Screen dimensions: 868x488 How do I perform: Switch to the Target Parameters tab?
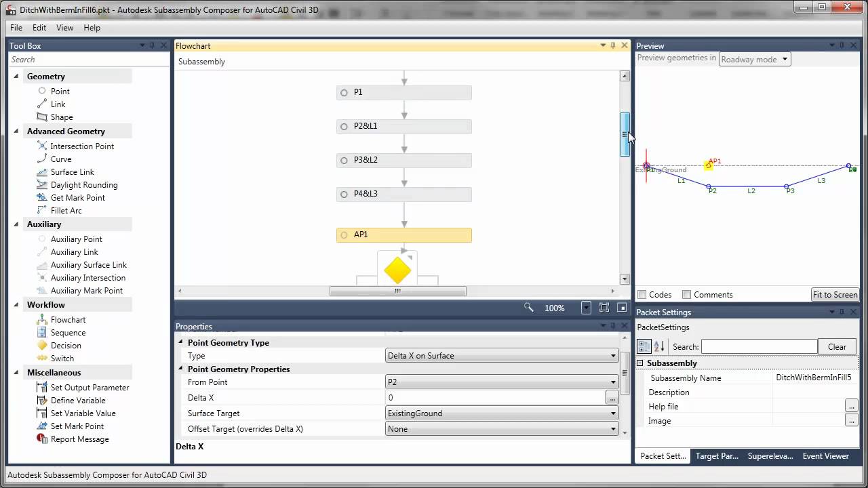[717, 456]
